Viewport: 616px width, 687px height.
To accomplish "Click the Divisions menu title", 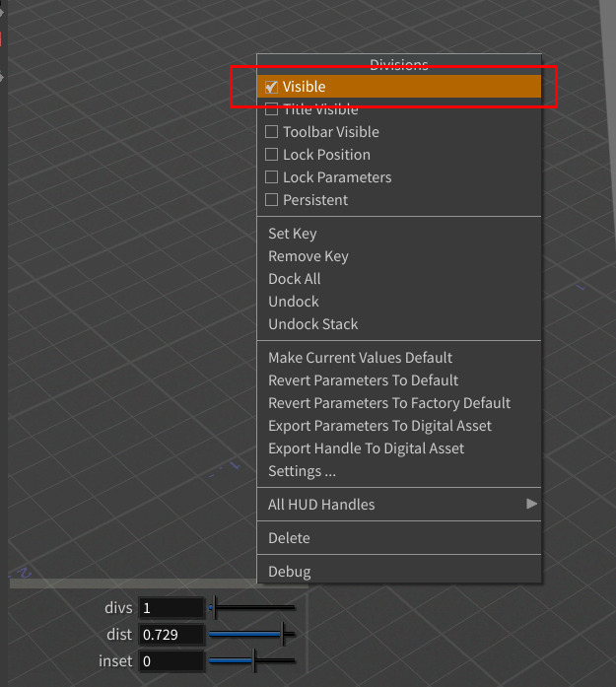I will [x=399, y=65].
